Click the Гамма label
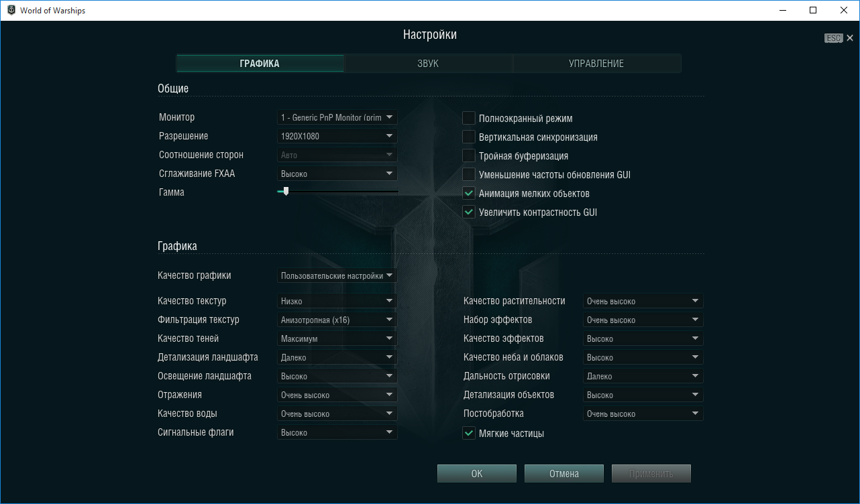This screenshot has height=504, width=860. pos(172,192)
